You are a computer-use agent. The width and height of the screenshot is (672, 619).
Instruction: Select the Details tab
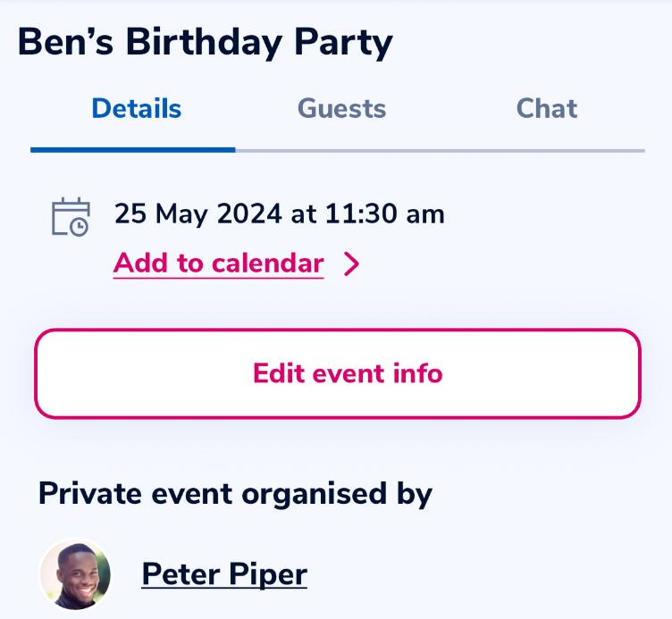pyautogui.click(x=137, y=108)
